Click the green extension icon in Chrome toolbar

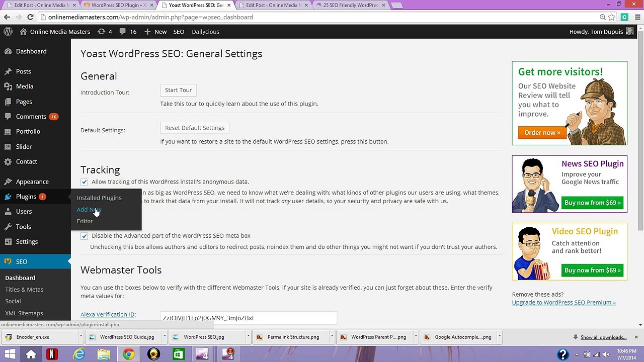pos(624,17)
